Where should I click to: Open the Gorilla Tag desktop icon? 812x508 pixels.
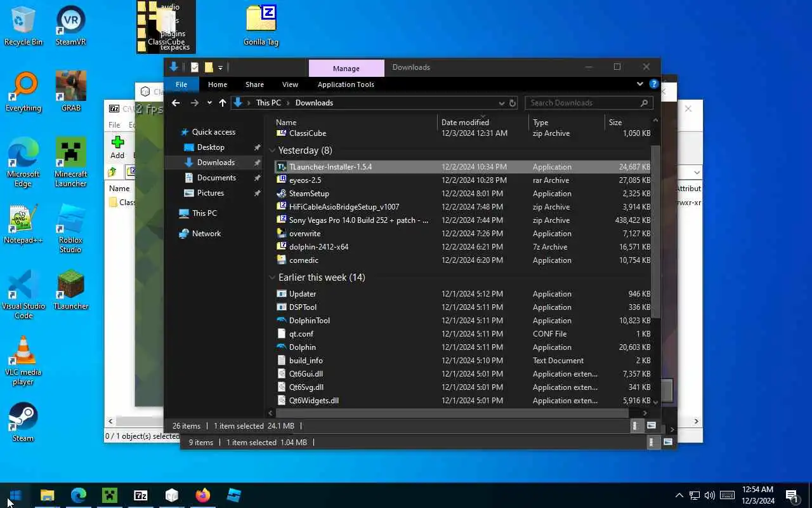[x=261, y=26]
